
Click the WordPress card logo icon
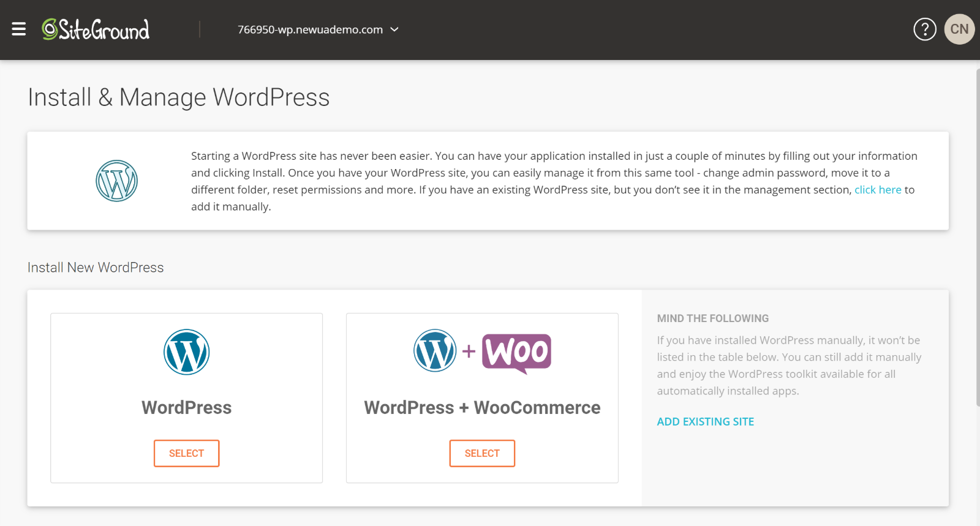click(187, 352)
